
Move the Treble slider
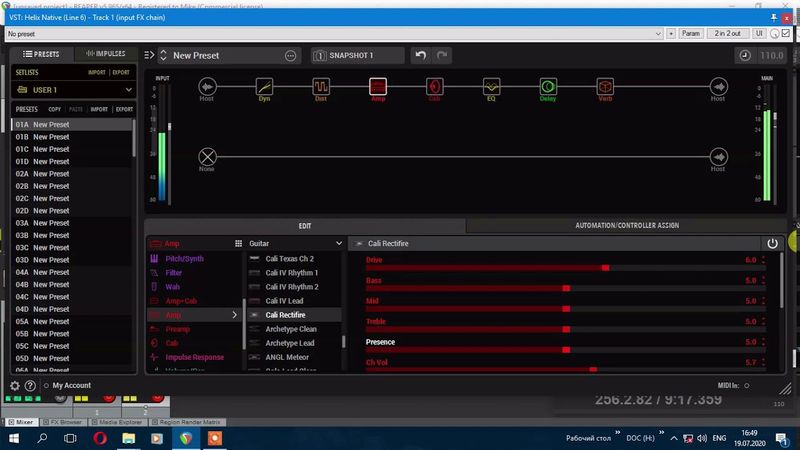566,330
